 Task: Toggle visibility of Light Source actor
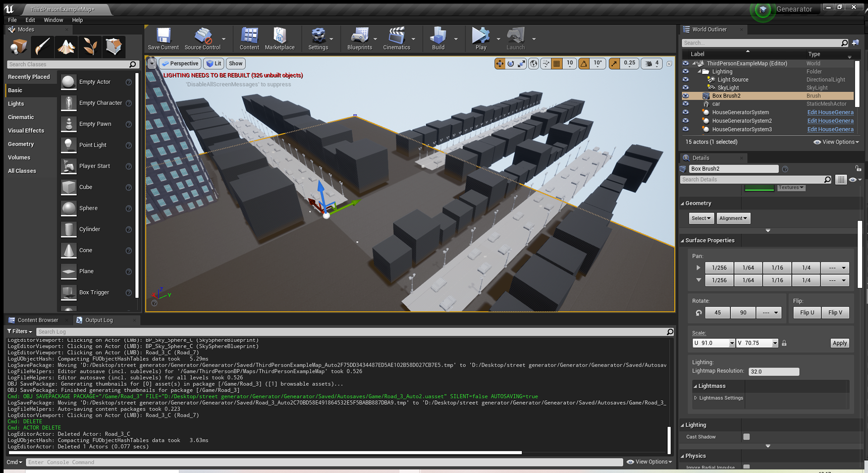[x=686, y=80]
